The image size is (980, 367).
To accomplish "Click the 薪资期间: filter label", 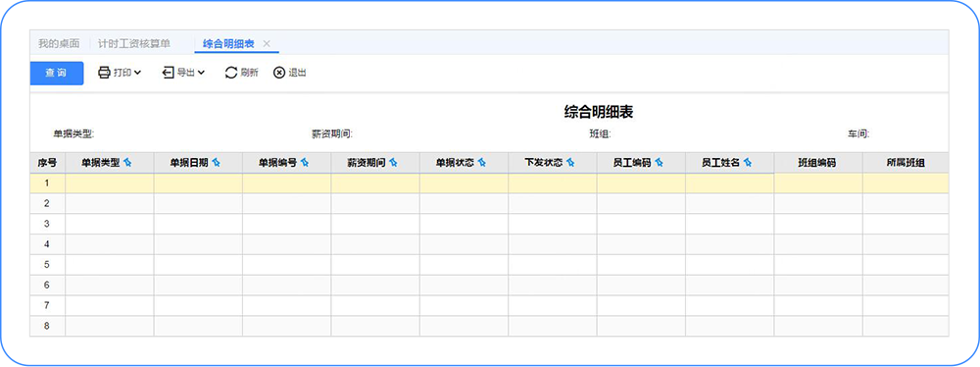I will click(x=332, y=134).
